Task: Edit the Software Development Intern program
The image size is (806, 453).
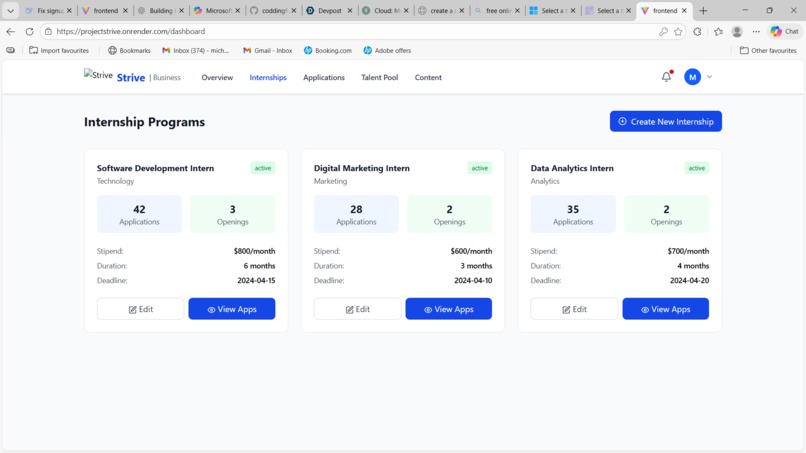Action: tap(140, 309)
